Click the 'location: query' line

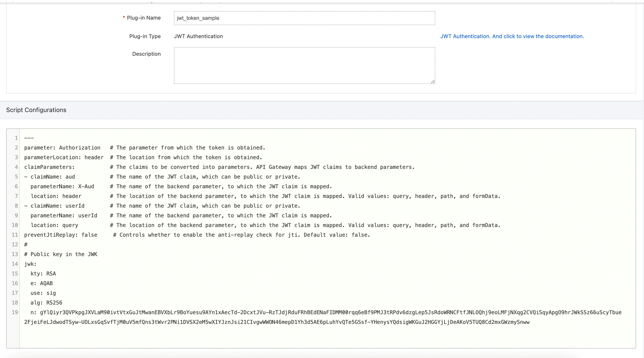(54, 225)
